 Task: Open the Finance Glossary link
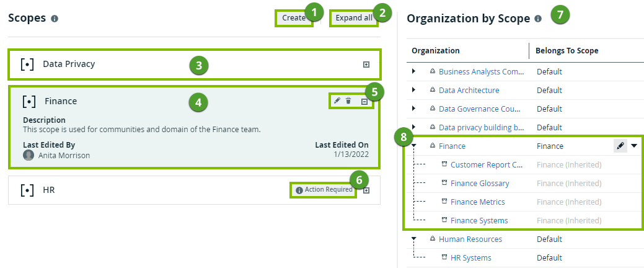click(x=480, y=183)
